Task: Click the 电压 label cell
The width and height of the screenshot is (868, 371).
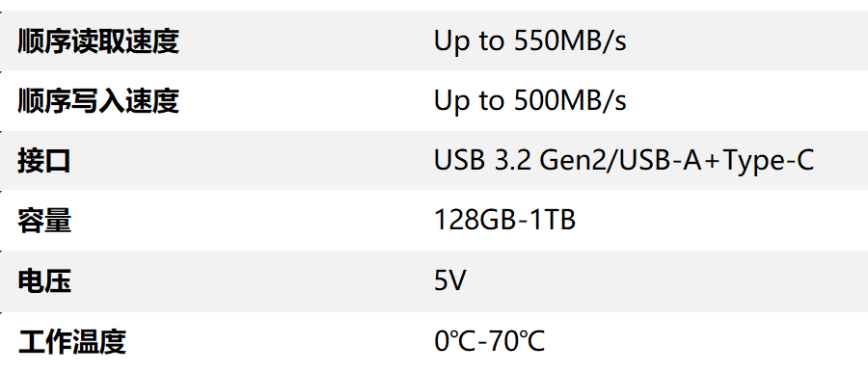Action: (x=44, y=281)
